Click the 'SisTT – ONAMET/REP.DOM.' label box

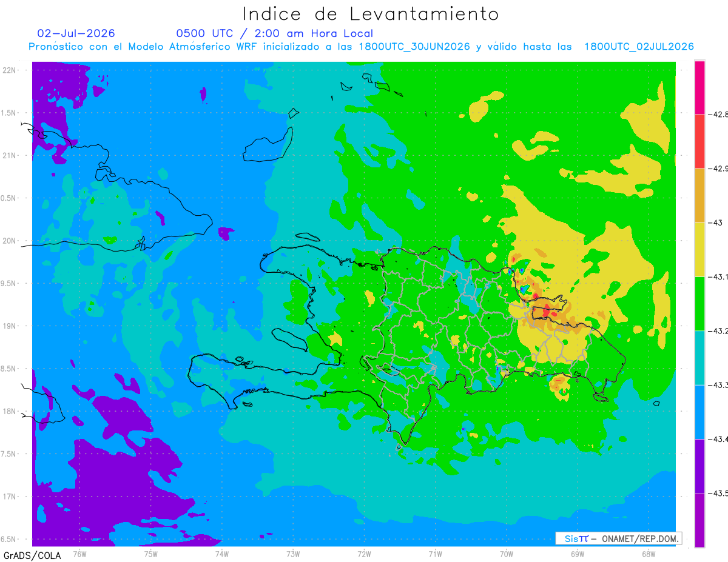pos(618,538)
